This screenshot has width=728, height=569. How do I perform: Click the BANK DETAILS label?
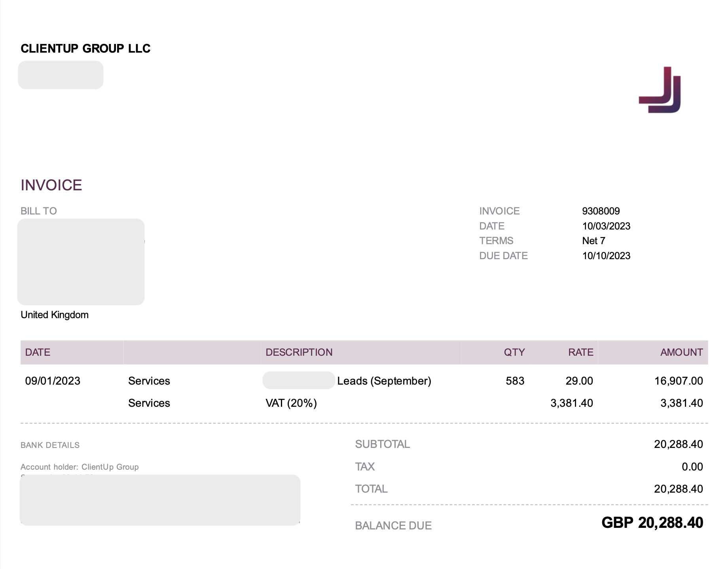pos(50,445)
